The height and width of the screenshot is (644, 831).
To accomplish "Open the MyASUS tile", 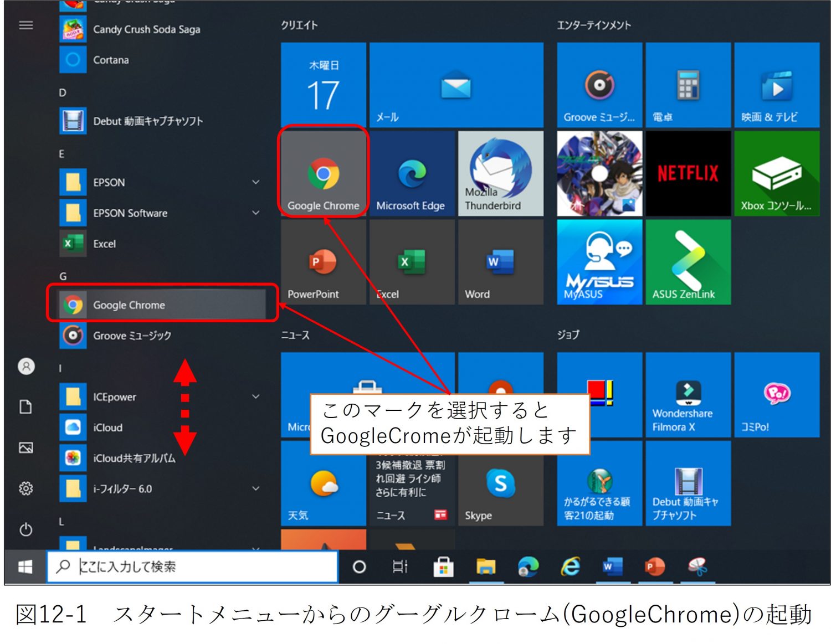I will (x=599, y=262).
